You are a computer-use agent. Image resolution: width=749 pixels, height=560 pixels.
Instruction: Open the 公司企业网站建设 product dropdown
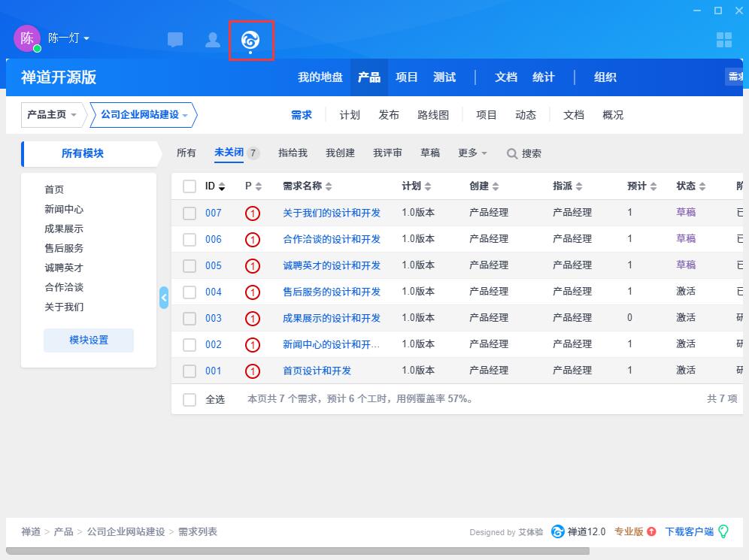[144, 115]
